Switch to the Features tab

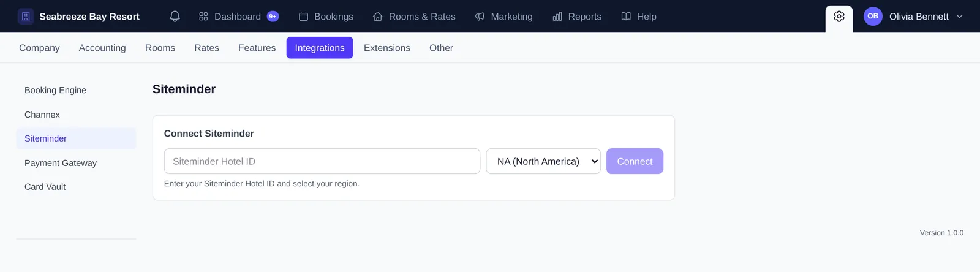pyautogui.click(x=257, y=48)
